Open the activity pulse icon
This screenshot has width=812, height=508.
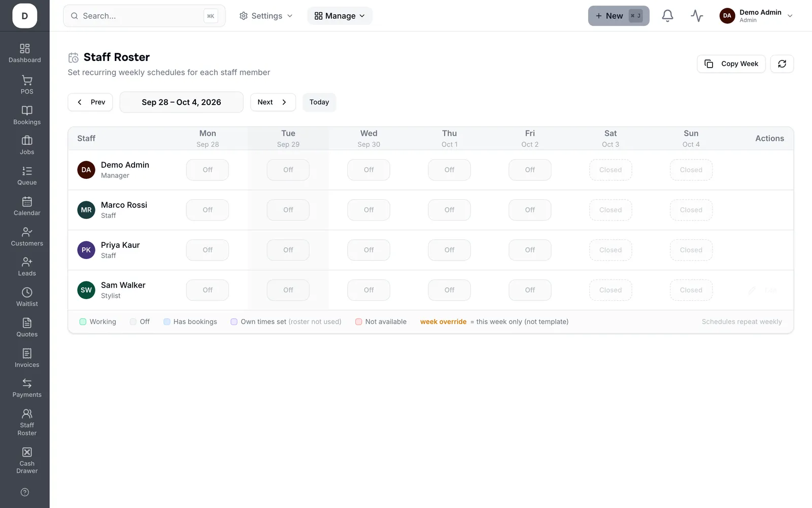pos(697,16)
